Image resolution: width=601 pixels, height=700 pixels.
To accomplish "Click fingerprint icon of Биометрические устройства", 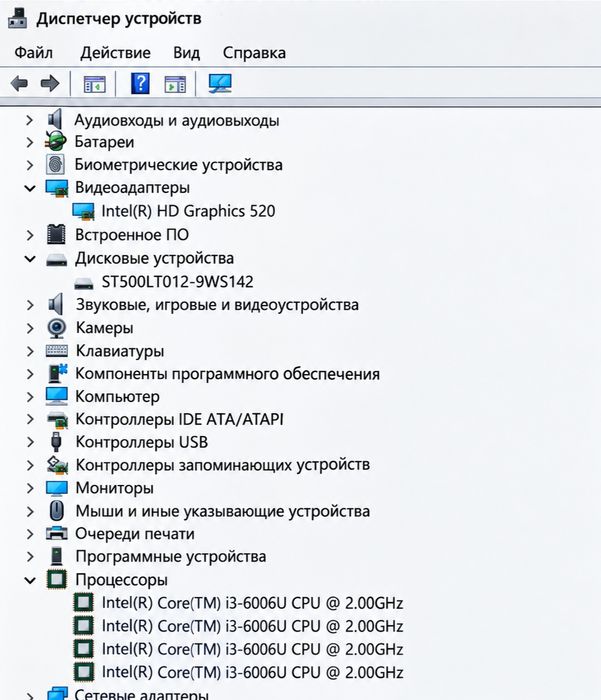I will [x=56, y=164].
